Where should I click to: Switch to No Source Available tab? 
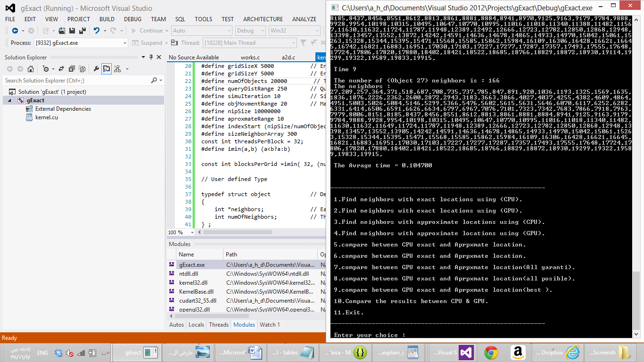pos(194,58)
